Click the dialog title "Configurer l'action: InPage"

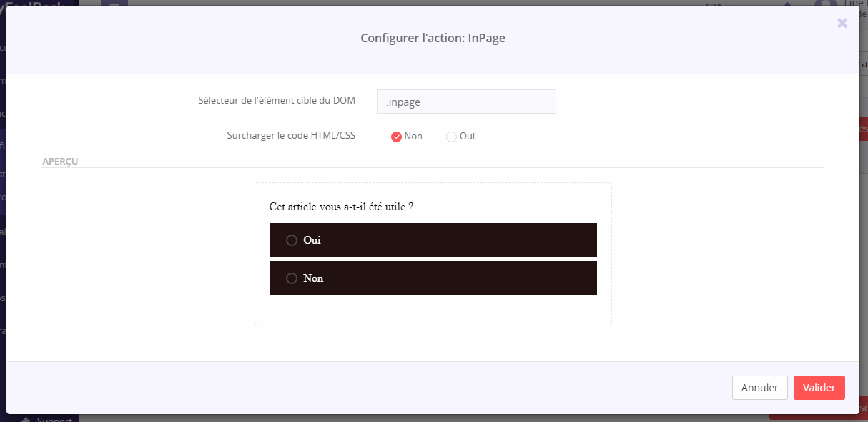coord(433,39)
